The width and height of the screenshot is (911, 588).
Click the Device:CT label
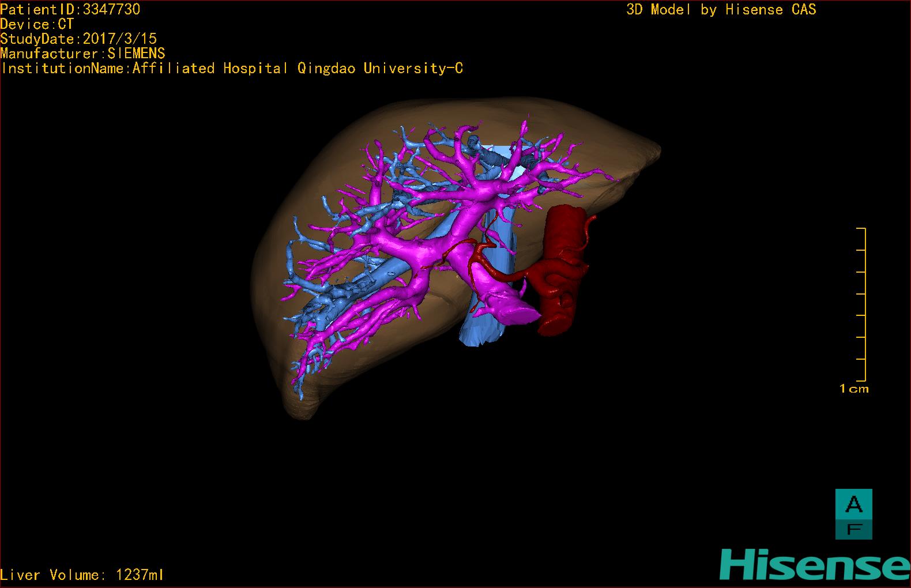tap(37, 24)
